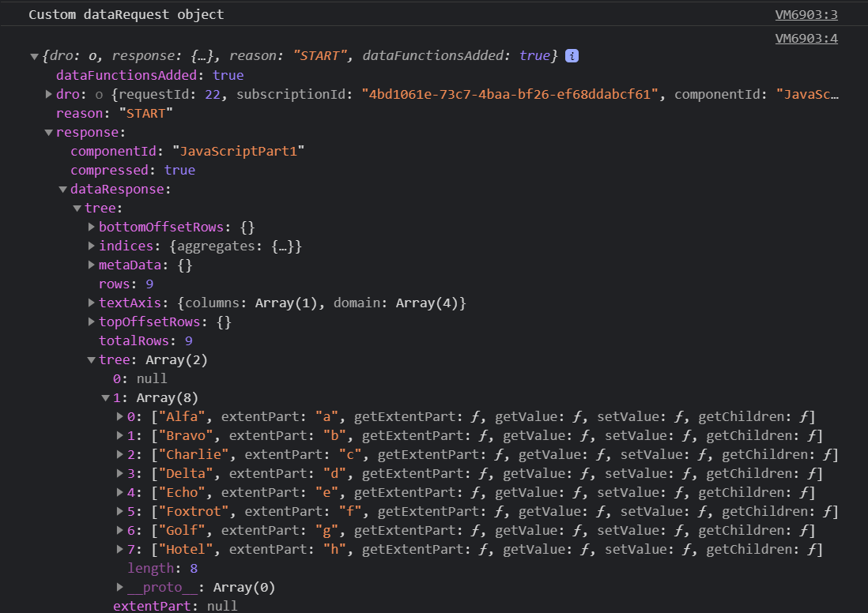The width and height of the screenshot is (868, 613).
Task: Click the length: 8 property
Action: pos(163,568)
